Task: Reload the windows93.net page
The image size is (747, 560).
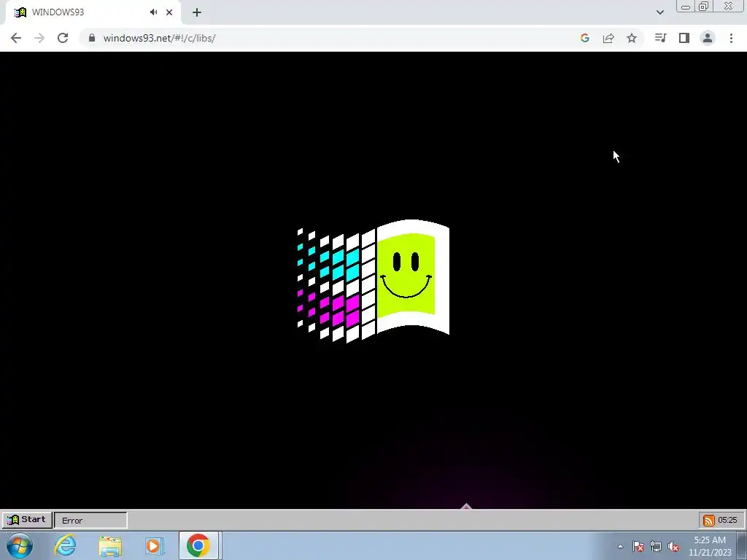Action: point(63,38)
